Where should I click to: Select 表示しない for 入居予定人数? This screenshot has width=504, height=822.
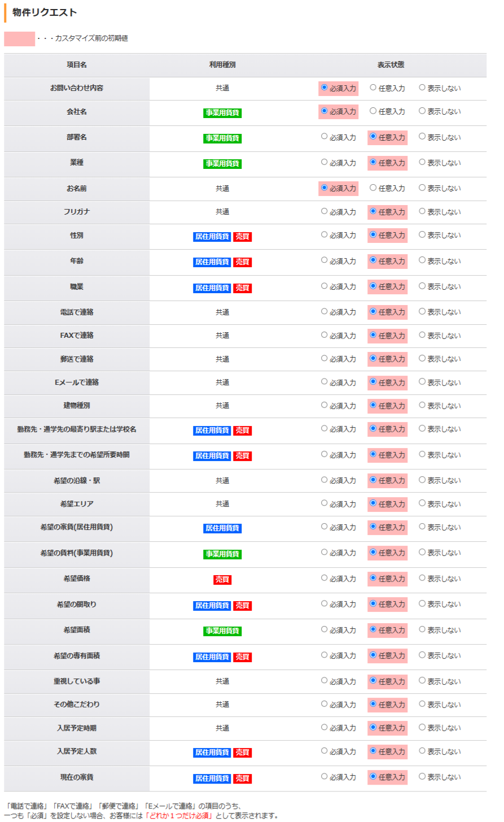(x=422, y=751)
